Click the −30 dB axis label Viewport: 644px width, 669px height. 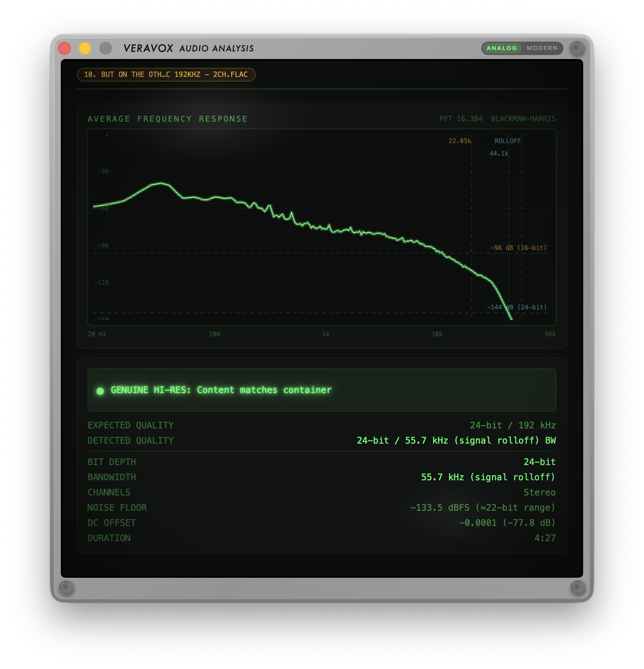pos(103,171)
